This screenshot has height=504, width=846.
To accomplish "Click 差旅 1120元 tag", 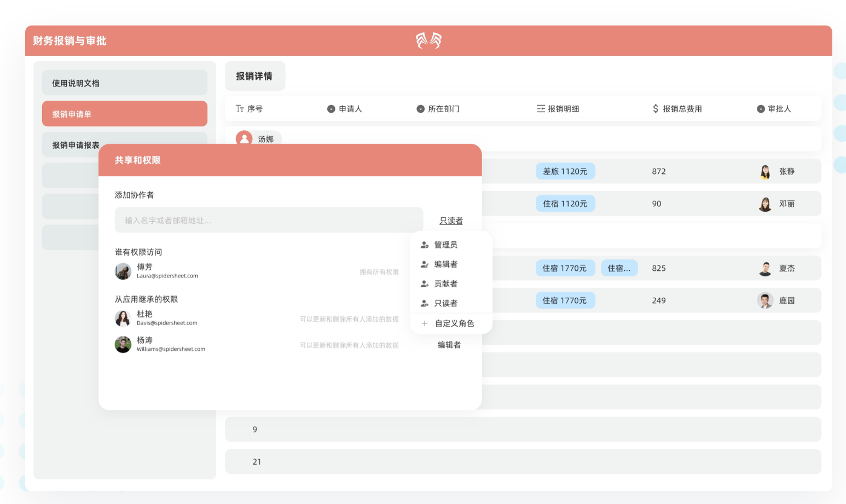I will 565,171.
